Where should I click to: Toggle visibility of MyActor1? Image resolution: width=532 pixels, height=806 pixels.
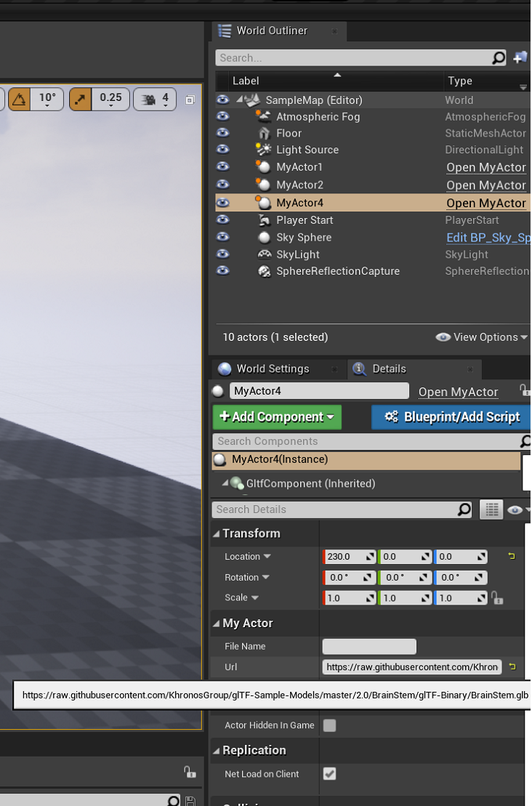click(222, 167)
